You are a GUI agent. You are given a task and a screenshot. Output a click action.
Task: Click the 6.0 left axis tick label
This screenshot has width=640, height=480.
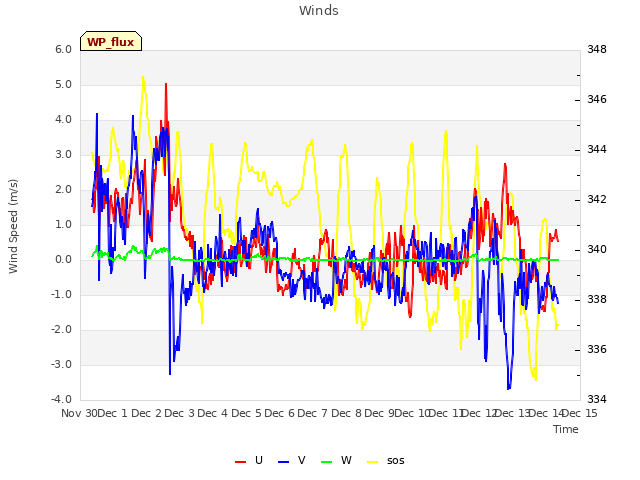[x=63, y=49]
